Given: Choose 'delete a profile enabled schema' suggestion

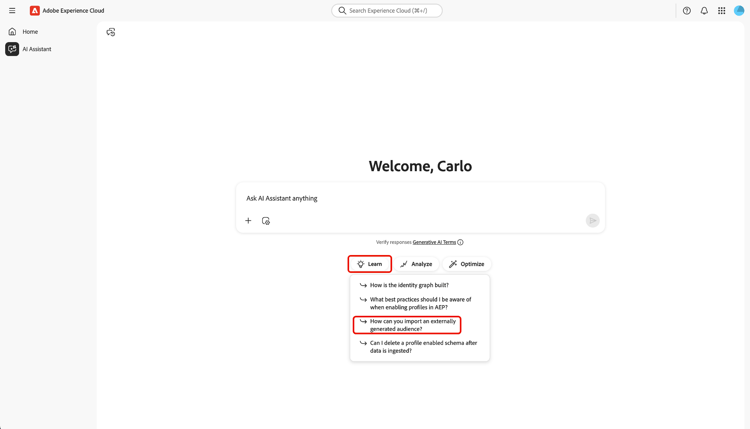Looking at the screenshot, I should pos(418,347).
